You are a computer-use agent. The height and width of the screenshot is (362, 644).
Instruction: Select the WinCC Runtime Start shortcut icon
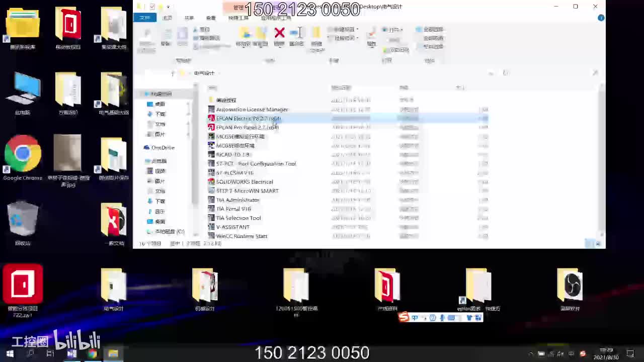pyautogui.click(x=211, y=236)
